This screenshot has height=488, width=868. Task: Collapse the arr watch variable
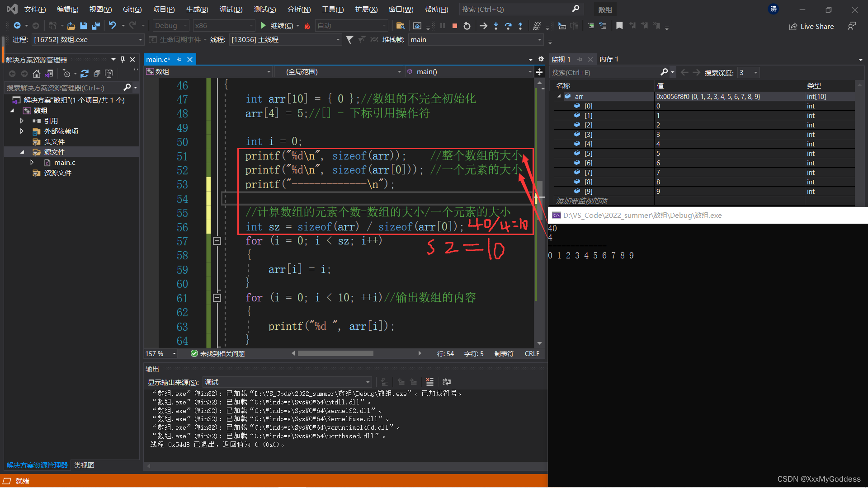click(559, 96)
